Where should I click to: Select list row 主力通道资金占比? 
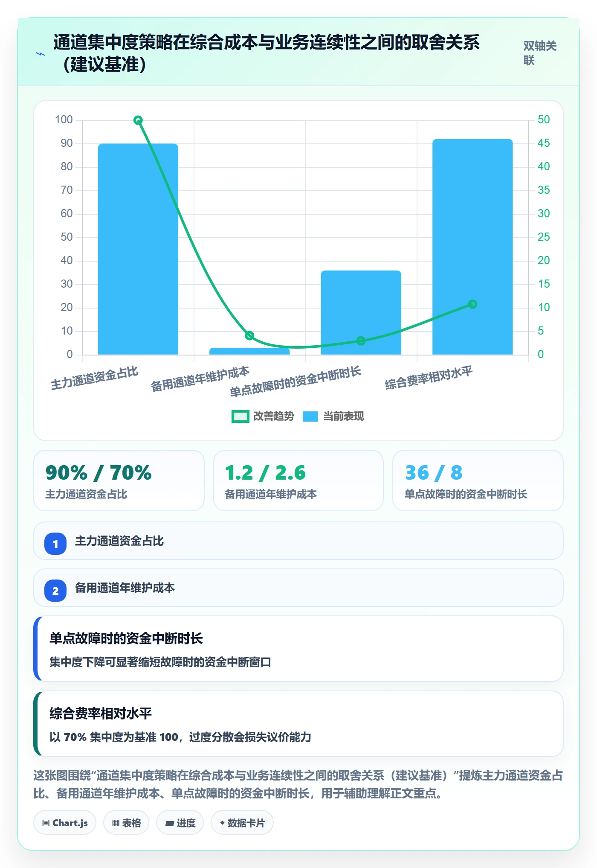[298, 541]
